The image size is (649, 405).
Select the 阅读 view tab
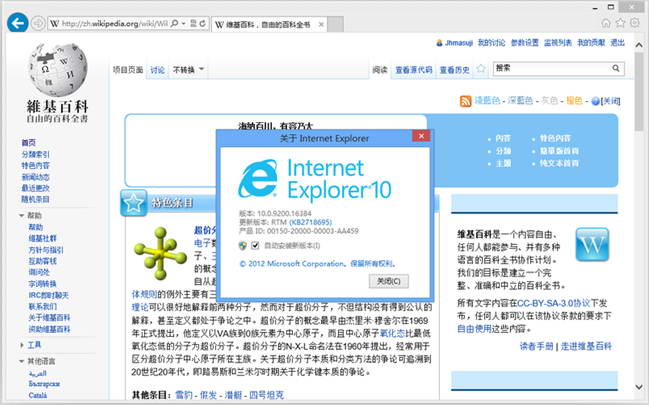[x=380, y=70]
